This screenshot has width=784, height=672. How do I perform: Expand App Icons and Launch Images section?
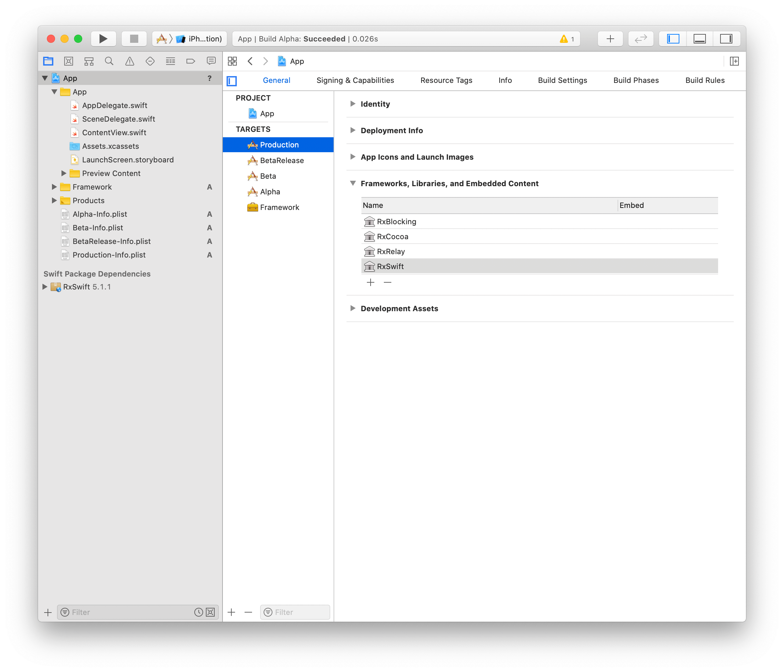point(353,157)
